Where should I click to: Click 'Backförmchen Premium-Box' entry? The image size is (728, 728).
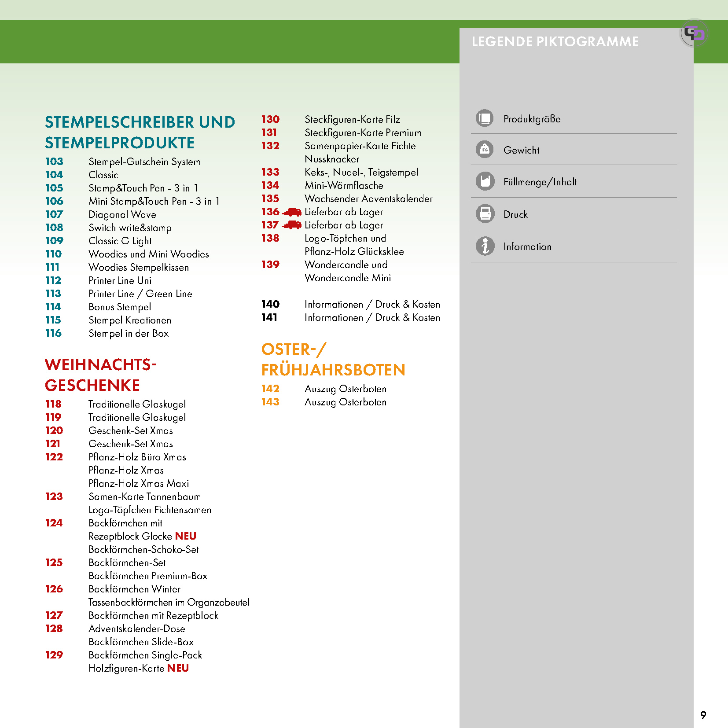click(x=148, y=576)
